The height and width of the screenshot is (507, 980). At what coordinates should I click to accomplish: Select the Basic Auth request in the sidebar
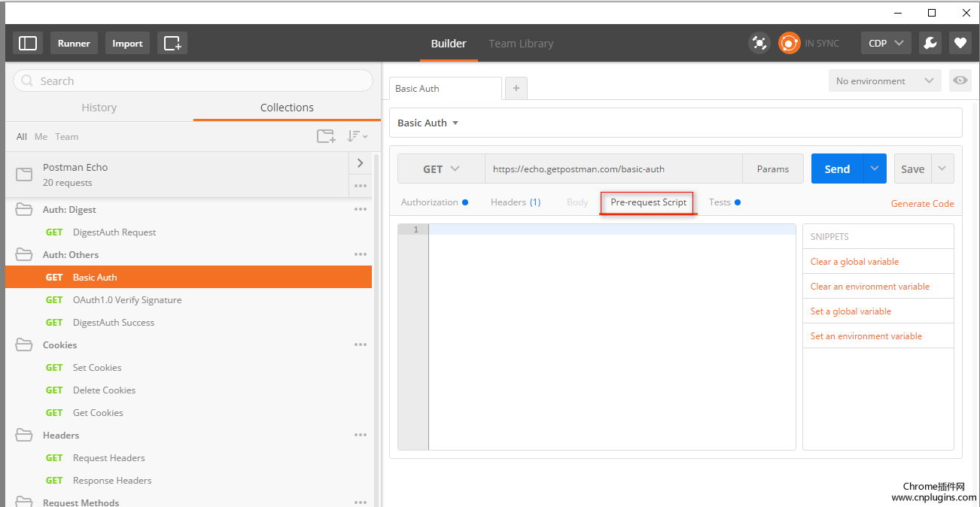pos(188,277)
